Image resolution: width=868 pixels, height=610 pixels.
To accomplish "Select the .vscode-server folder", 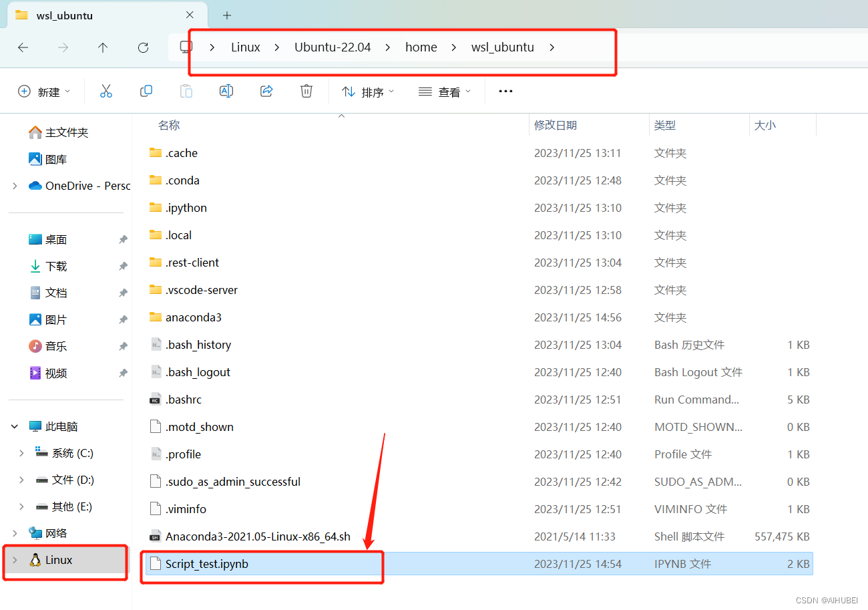I will pos(479,290).
